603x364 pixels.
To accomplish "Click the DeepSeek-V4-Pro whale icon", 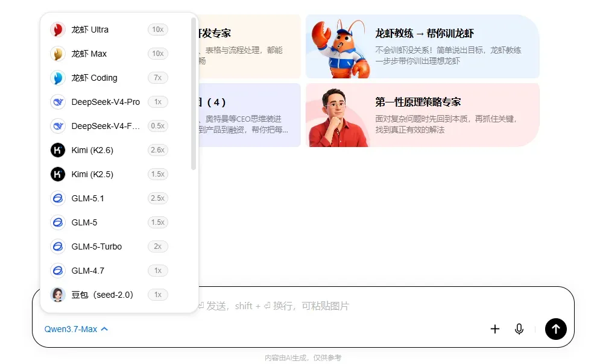I will pos(58,102).
